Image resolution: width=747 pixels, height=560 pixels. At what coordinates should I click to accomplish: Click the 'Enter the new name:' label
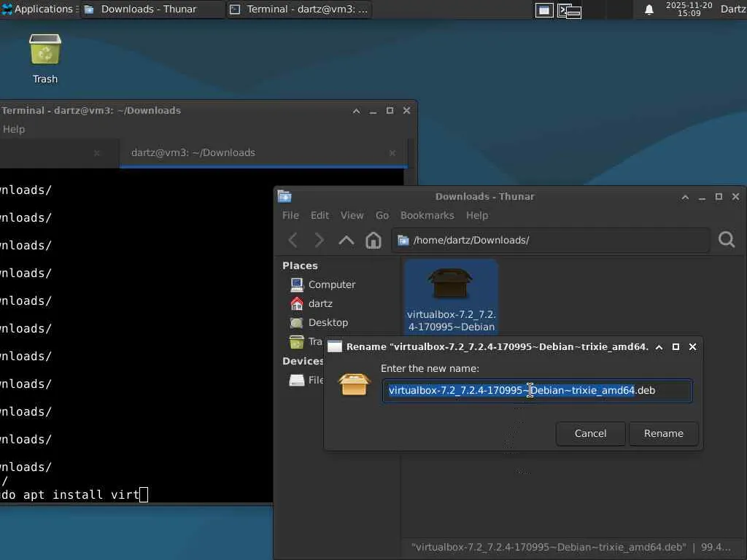tap(430, 368)
